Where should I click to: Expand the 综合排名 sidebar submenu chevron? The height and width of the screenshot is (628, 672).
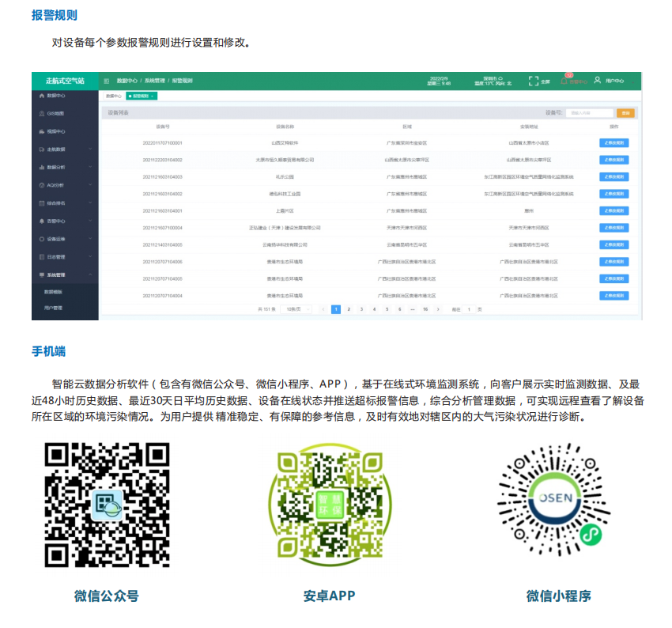(90, 202)
